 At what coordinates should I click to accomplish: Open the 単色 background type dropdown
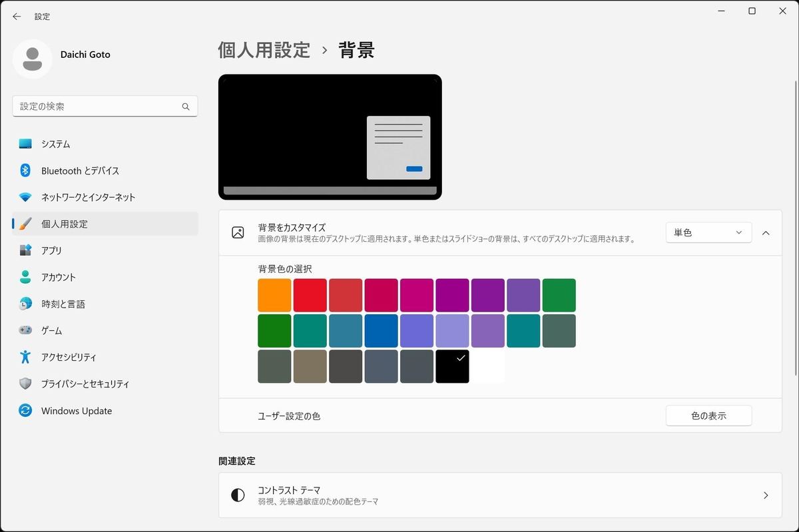point(708,232)
